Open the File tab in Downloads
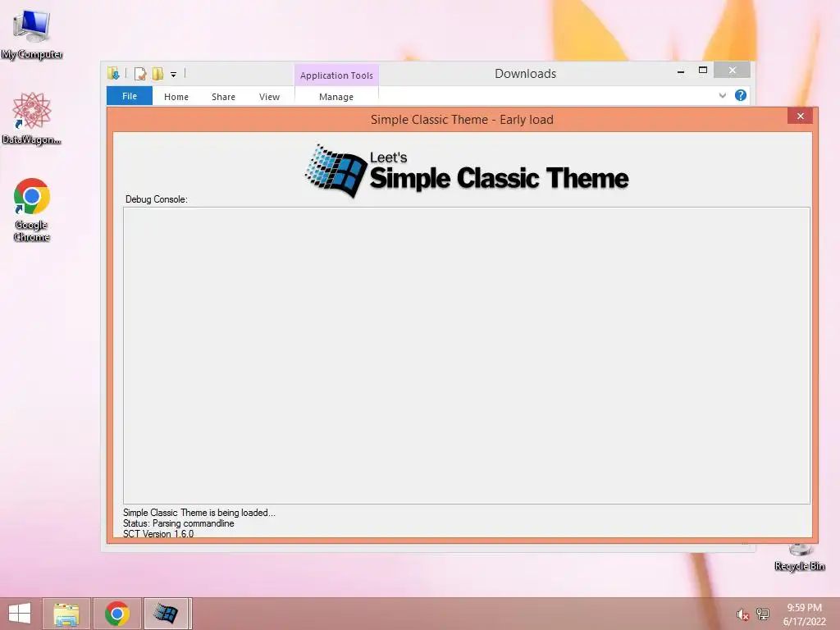840x630 pixels. pyautogui.click(x=130, y=96)
